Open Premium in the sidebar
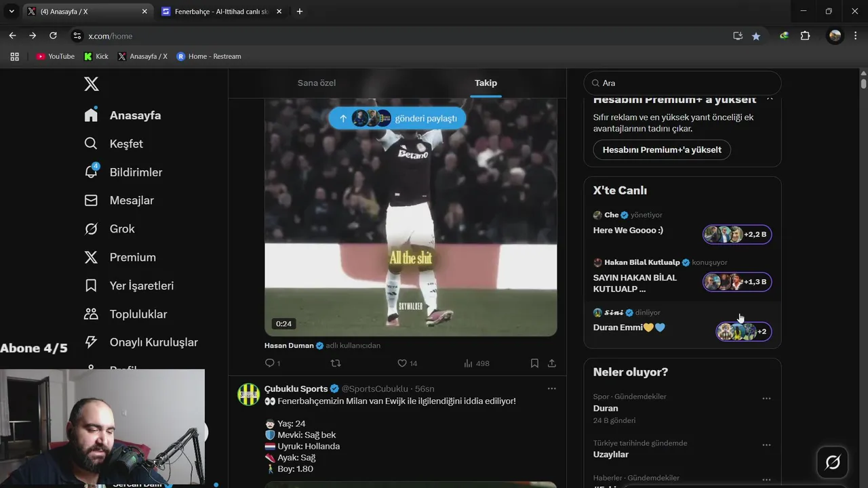The height and width of the screenshot is (488, 868). tap(119, 258)
